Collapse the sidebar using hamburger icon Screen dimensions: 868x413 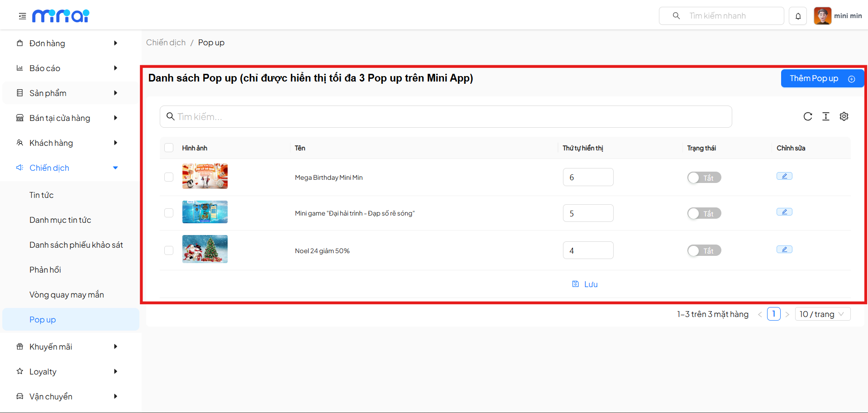[x=22, y=16]
